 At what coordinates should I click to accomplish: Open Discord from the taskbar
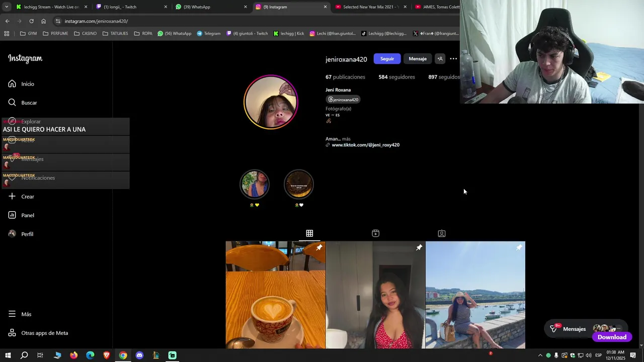(139, 355)
